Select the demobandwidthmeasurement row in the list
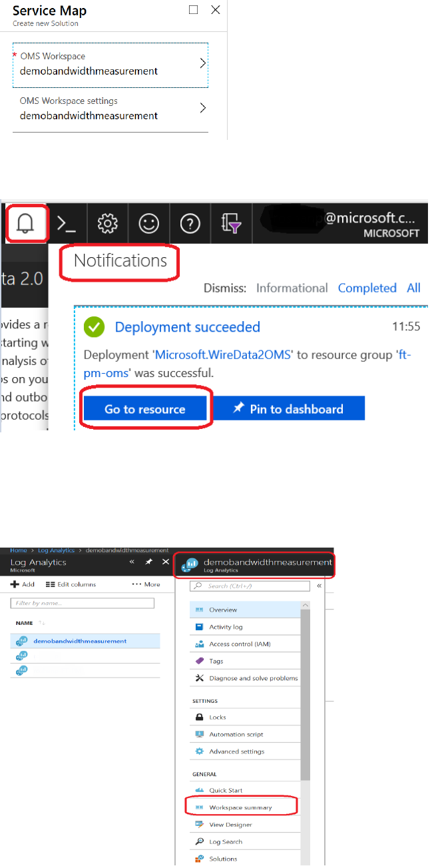The image size is (430, 868). tap(85, 641)
